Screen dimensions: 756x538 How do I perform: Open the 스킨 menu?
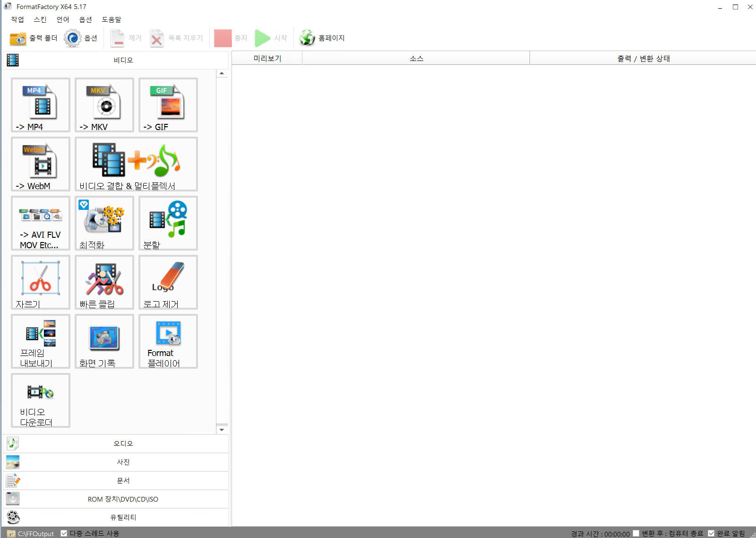click(x=40, y=19)
